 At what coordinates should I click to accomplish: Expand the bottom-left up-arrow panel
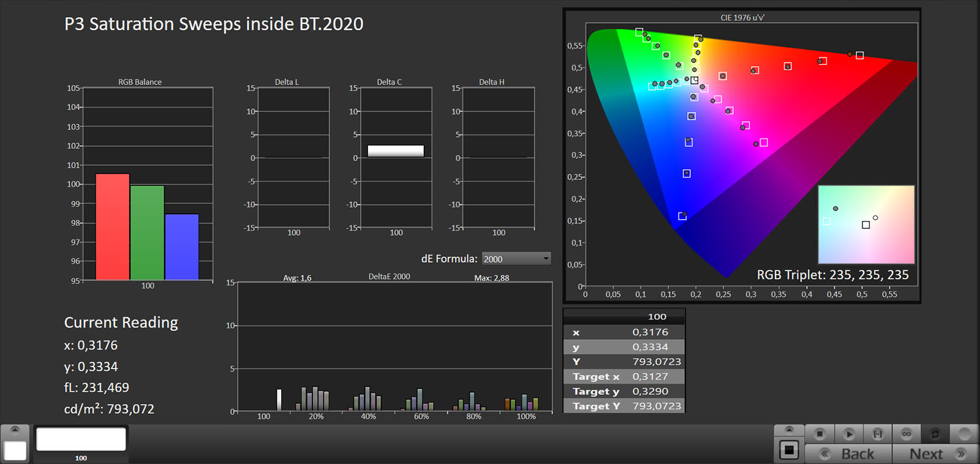tap(15, 429)
